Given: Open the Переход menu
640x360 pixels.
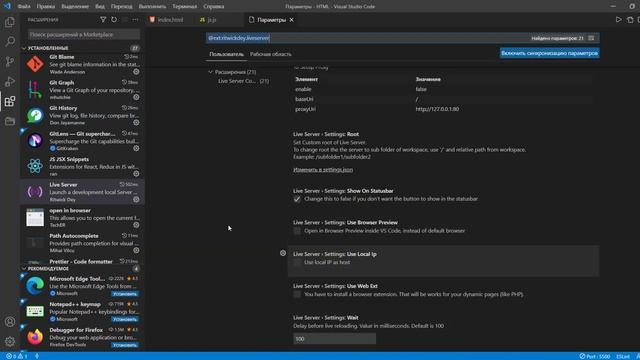Looking at the screenshot, I should [x=122, y=7].
